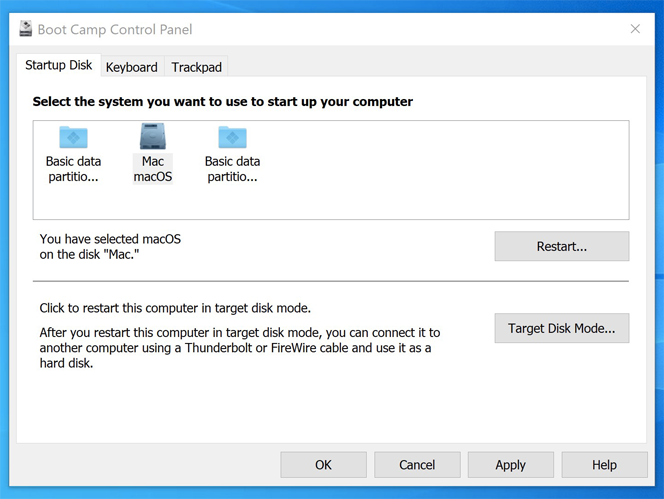Open Help for Boot Camp
Screen dimensions: 664x499
coord(604,465)
